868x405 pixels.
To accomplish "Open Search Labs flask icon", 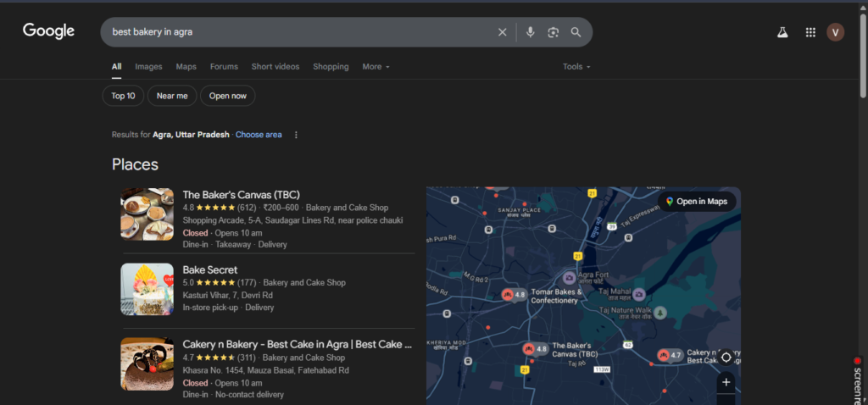I will 782,32.
